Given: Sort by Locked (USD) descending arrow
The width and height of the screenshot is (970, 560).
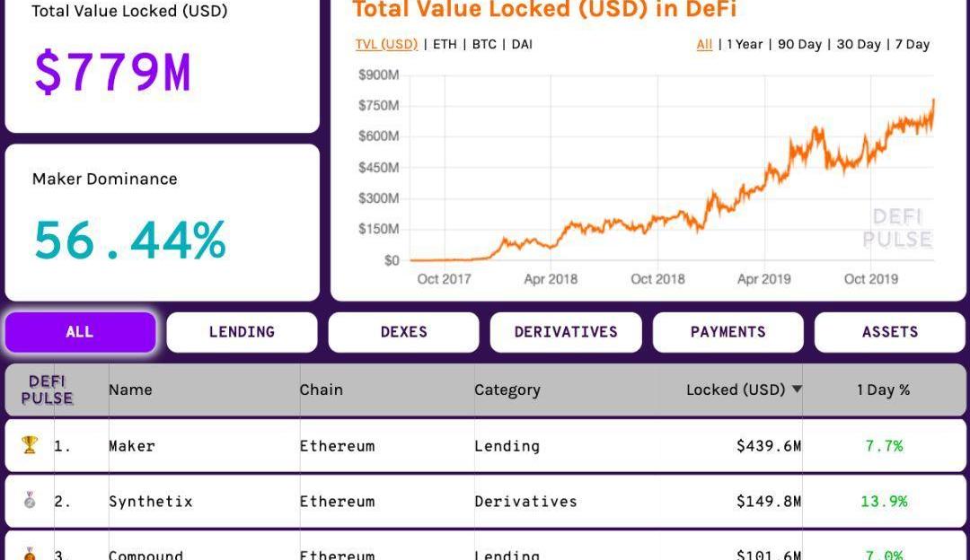Looking at the screenshot, I should click(797, 389).
